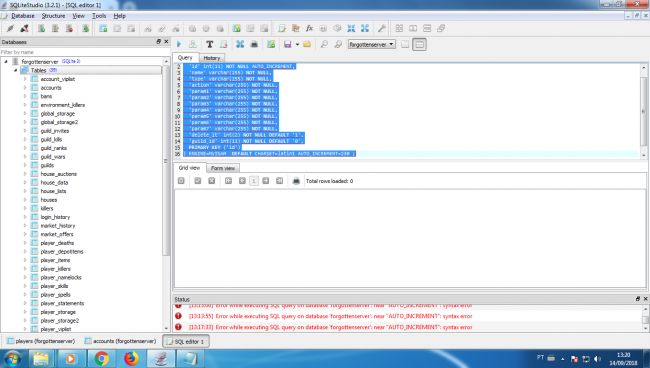Open configuration wrench icon

pyautogui.click(x=381, y=28)
